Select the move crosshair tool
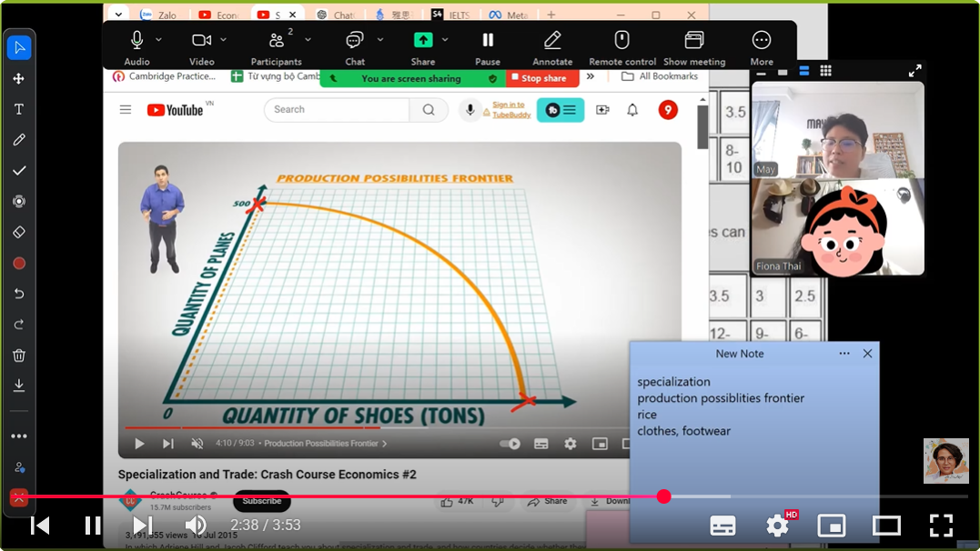Viewport: 980px width, 551px height. (19, 79)
